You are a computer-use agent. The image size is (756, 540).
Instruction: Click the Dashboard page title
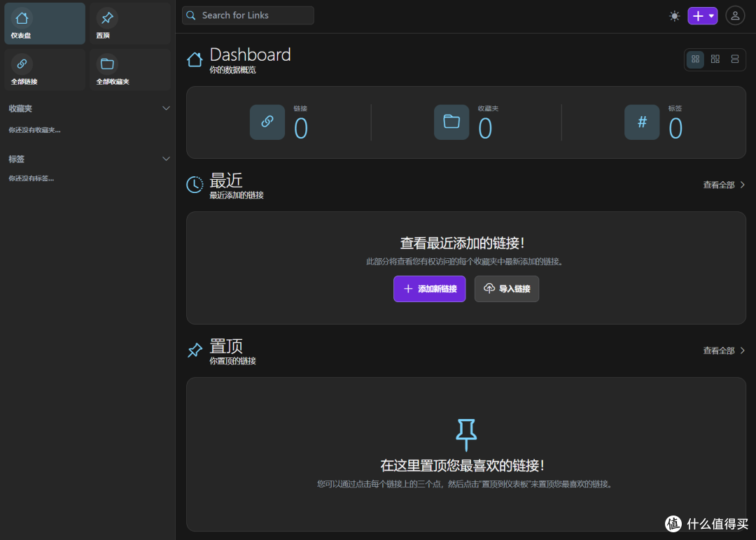250,55
